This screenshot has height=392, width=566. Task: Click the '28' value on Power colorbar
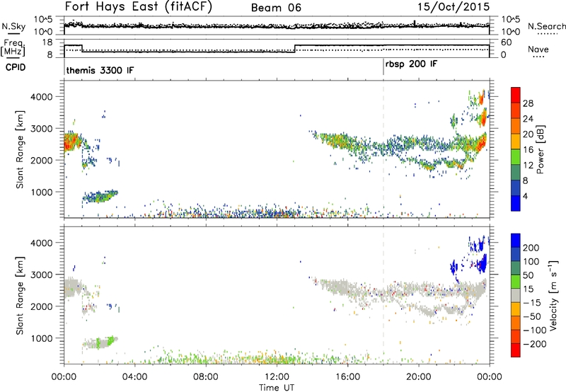528,103
